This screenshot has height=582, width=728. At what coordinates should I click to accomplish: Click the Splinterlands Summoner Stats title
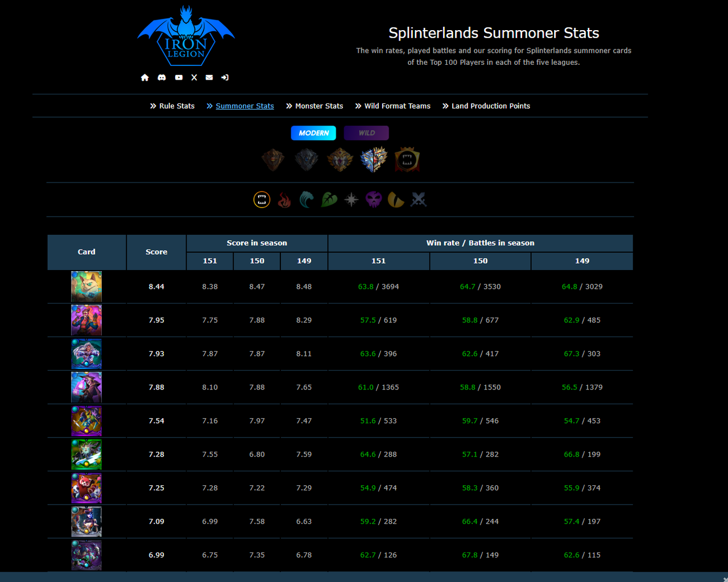click(x=494, y=33)
